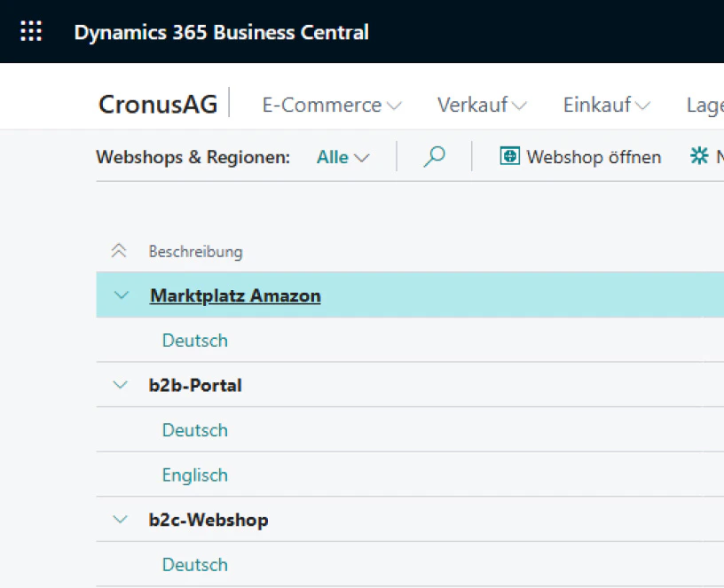Select Deutsch under b2b-Portal

195,430
